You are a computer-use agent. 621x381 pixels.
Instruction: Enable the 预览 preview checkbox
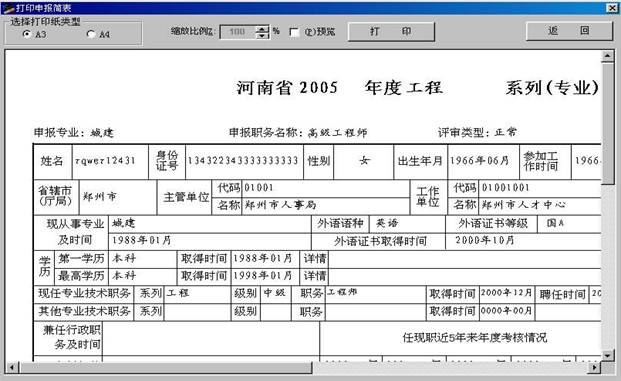[x=294, y=32]
